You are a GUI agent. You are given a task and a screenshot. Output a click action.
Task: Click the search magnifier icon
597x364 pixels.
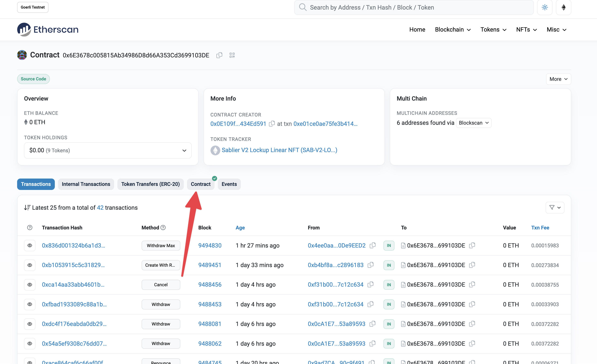303,7
